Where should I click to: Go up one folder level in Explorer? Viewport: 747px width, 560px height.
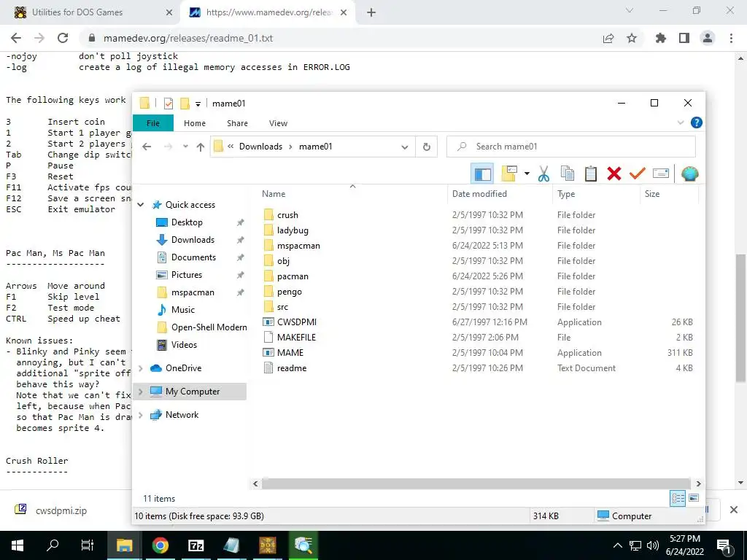point(201,147)
